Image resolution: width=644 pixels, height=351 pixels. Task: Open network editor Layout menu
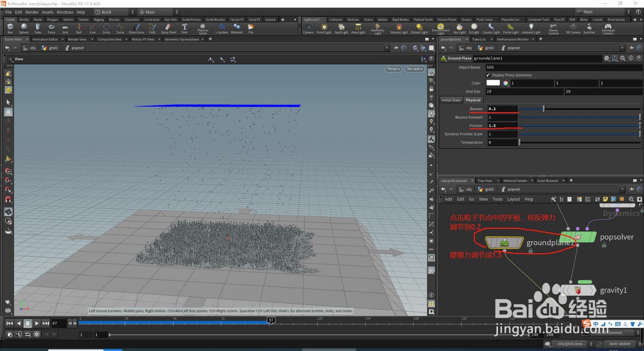(x=513, y=199)
